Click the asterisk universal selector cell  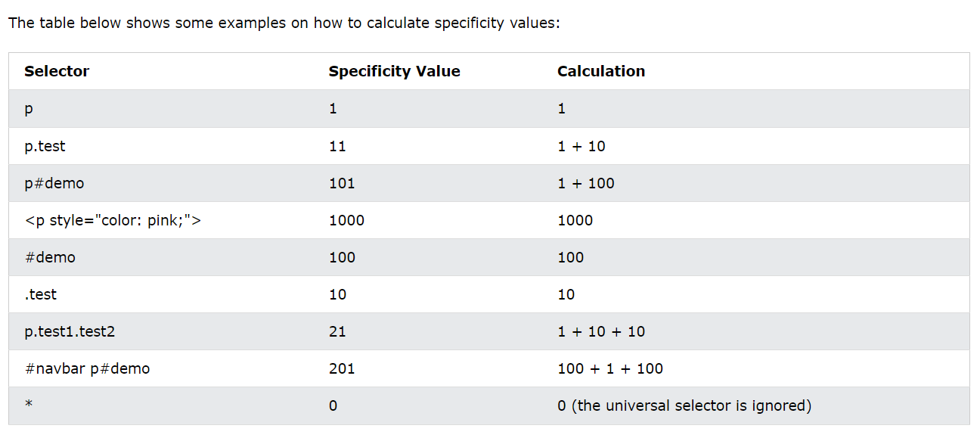(29, 405)
